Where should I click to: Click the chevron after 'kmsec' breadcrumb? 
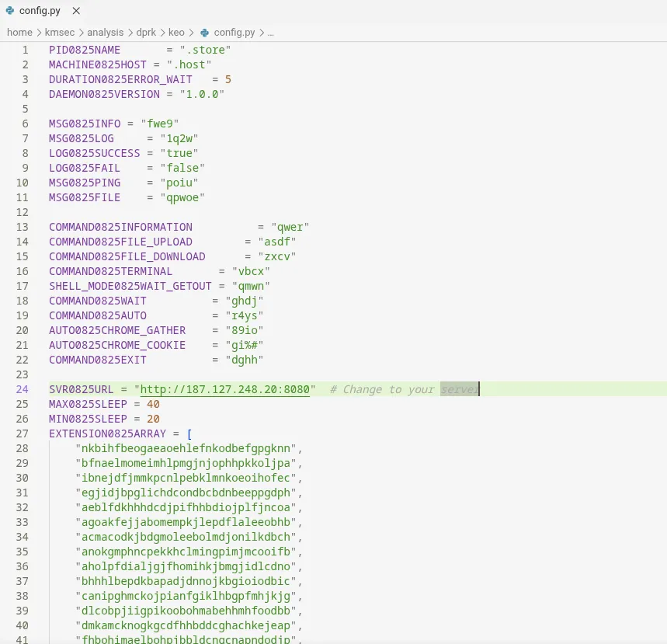click(x=81, y=33)
